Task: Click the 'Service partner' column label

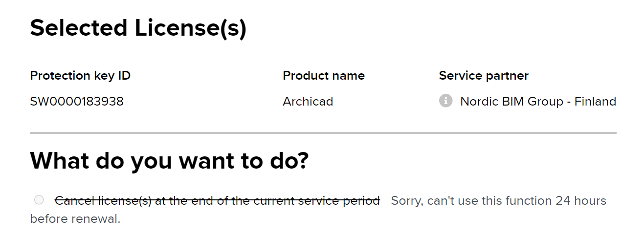Action: point(484,76)
